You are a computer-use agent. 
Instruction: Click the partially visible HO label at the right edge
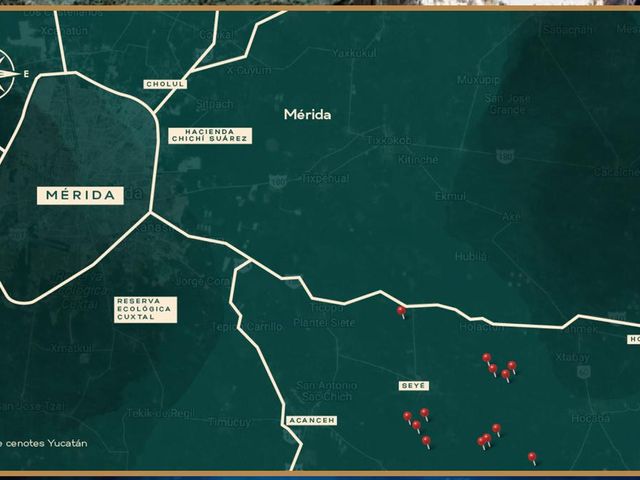tap(633, 340)
